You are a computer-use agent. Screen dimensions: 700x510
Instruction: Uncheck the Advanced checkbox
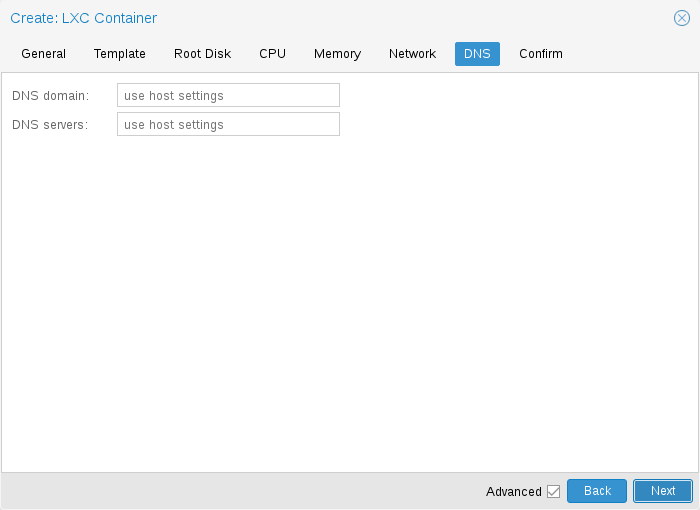pyautogui.click(x=553, y=491)
